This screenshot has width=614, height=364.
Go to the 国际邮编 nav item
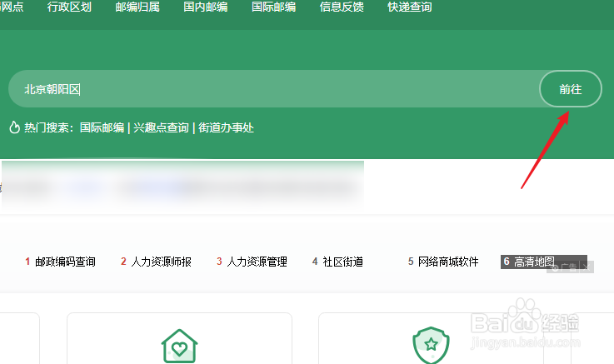[x=274, y=7]
